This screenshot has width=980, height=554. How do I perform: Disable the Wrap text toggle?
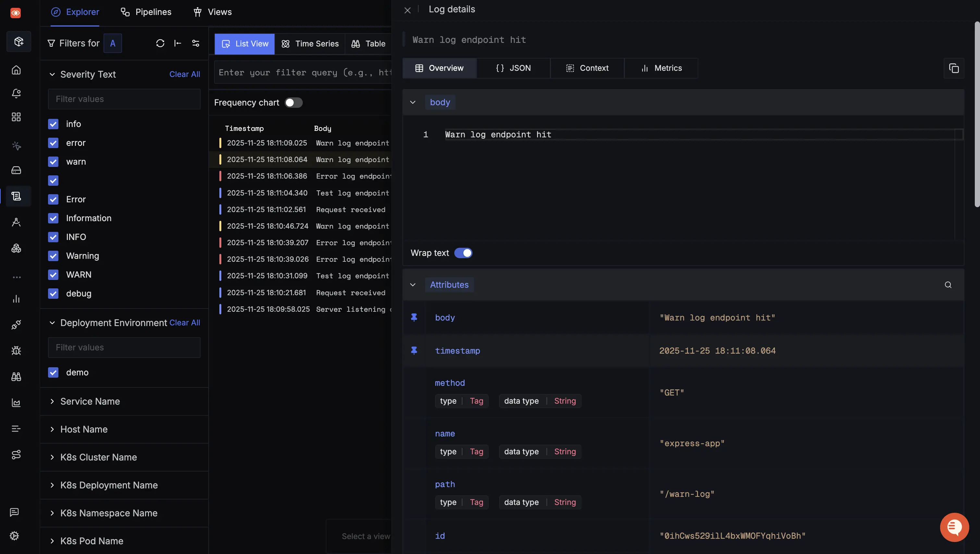[x=463, y=253]
